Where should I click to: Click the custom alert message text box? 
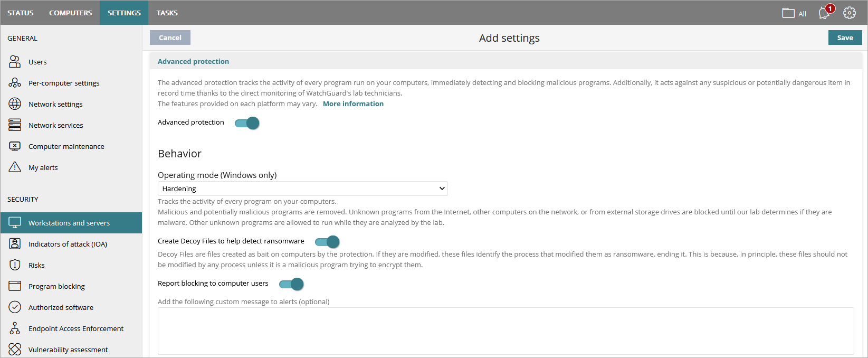point(505,331)
